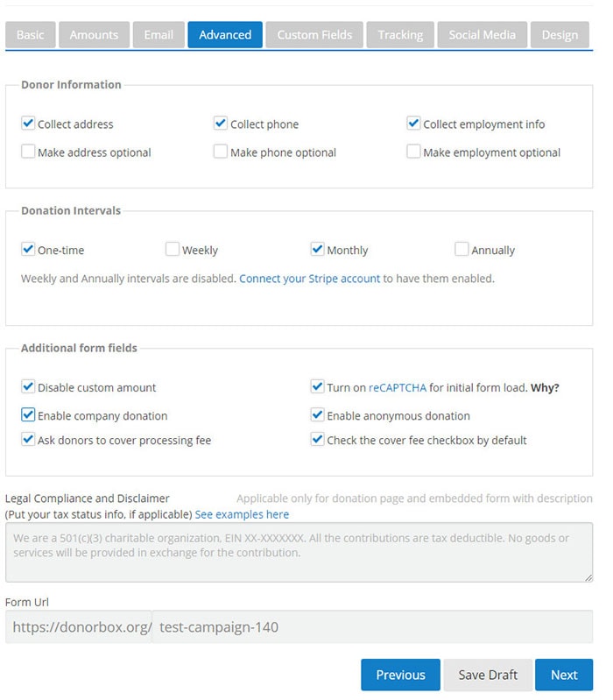Click the Next button
Screen dimensions: 613x700
[564, 675]
